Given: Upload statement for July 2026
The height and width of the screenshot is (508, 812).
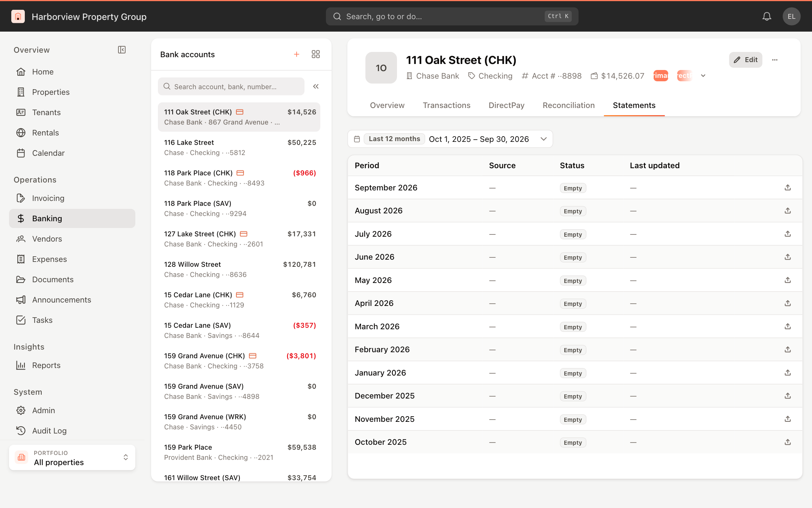Looking at the screenshot, I should point(788,234).
